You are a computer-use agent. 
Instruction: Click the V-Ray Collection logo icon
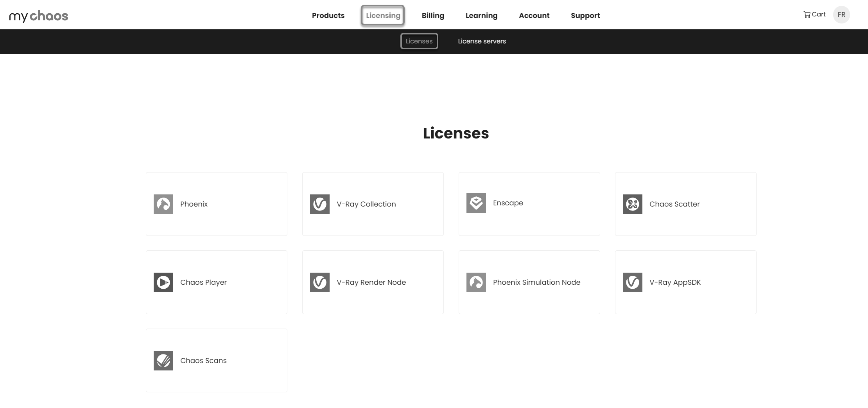point(320,204)
